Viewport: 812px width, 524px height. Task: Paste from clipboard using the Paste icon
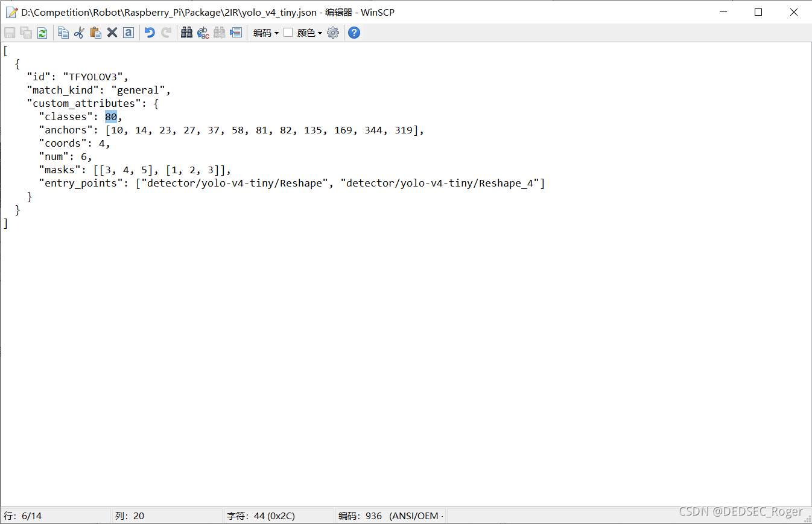pos(95,33)
